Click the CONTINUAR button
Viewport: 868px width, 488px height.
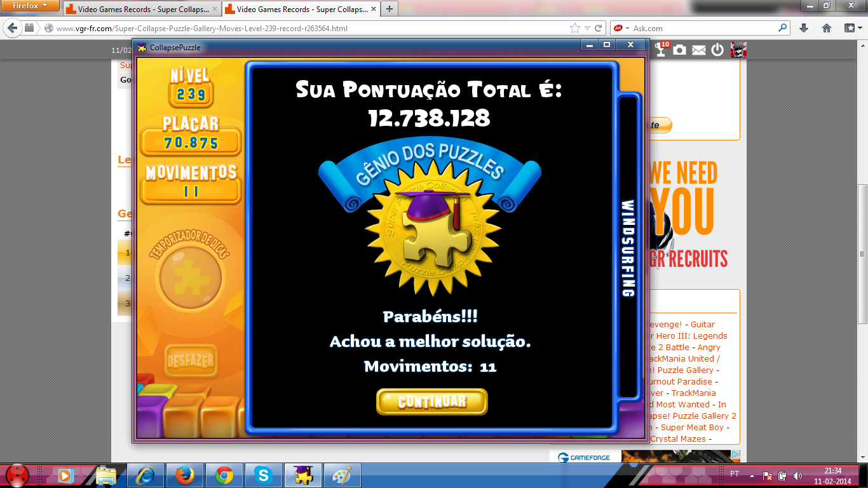432,402
